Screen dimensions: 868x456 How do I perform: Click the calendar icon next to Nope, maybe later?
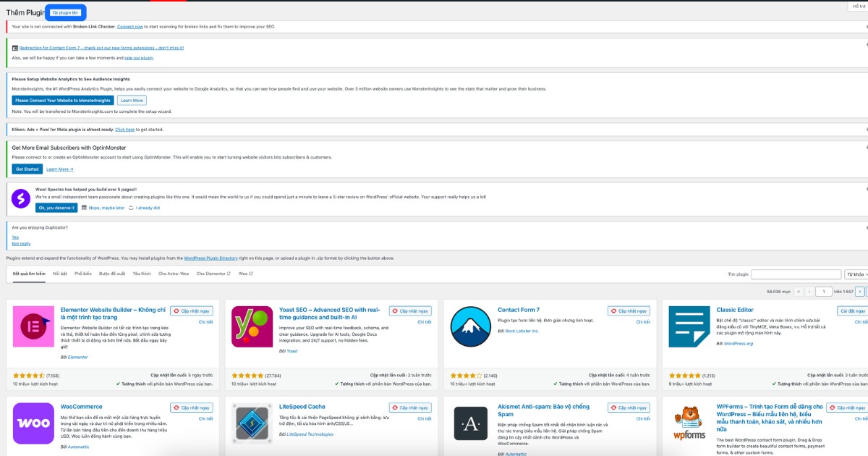(84, 208)
